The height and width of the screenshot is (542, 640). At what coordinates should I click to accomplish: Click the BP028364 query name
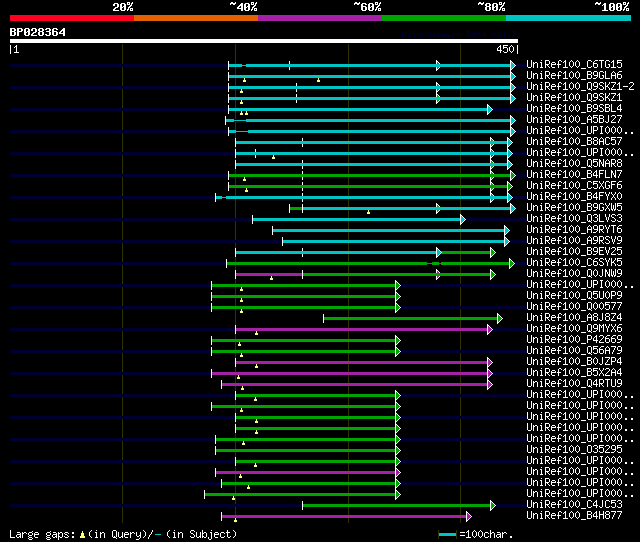[x=38, y=32]
